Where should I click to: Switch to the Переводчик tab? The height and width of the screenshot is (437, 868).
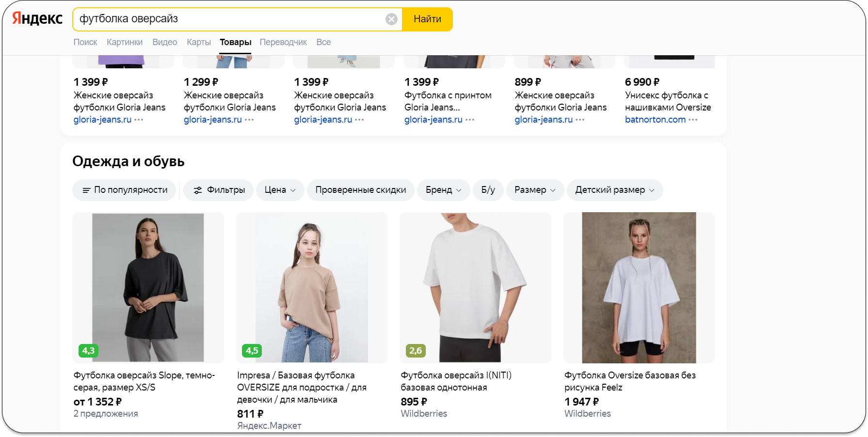[283, 42]
